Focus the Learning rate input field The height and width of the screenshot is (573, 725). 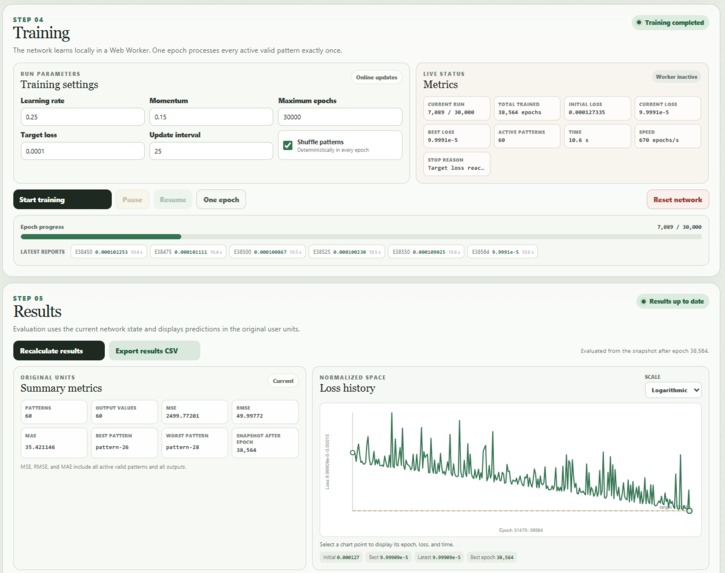[x=82, y=117]
